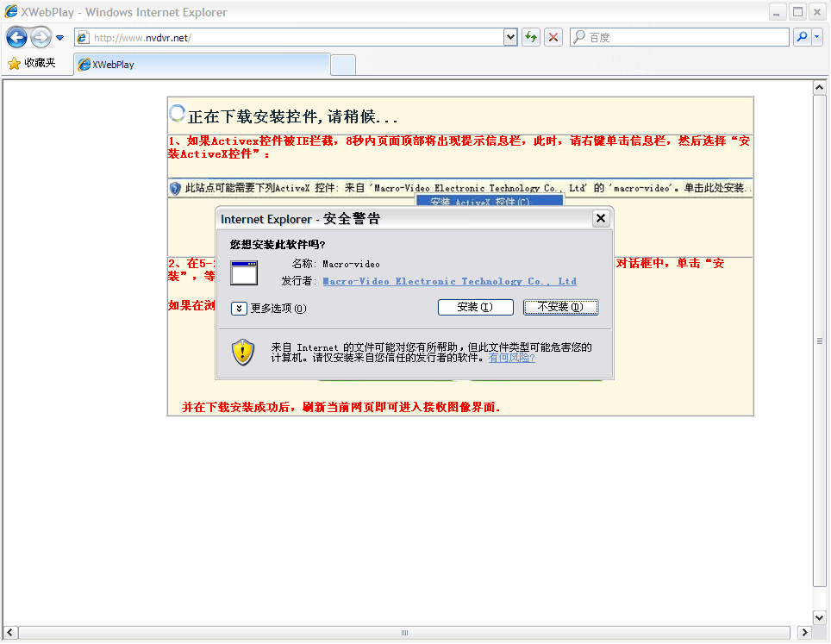Image resolution: width=831 pixels, height=644 pixels.
Task: Open the 有何风险 risk link
Action: coord(511,358)
